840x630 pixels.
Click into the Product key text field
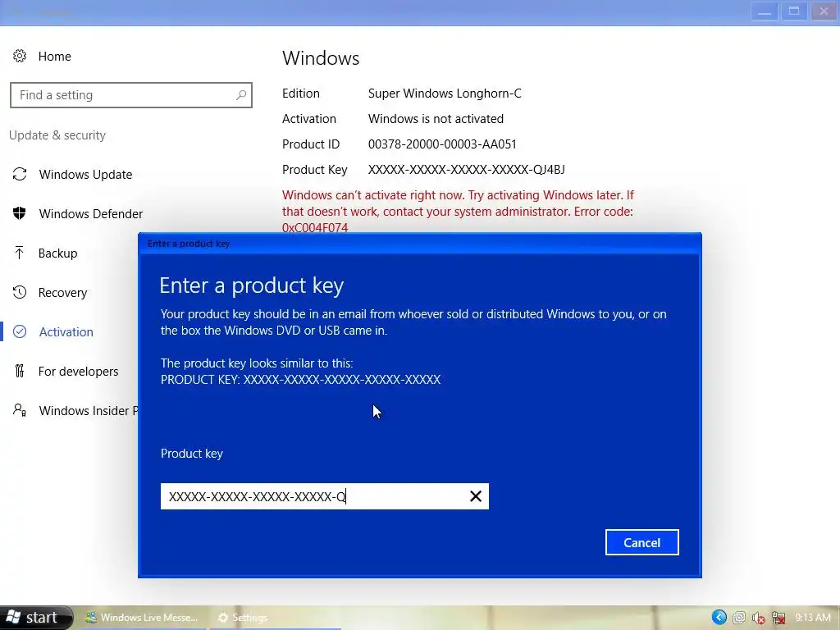(x=325, y=496)
